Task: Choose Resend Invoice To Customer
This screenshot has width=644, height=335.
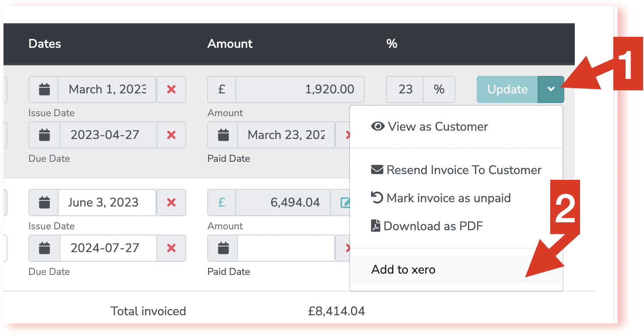Action: pos(456,170)
